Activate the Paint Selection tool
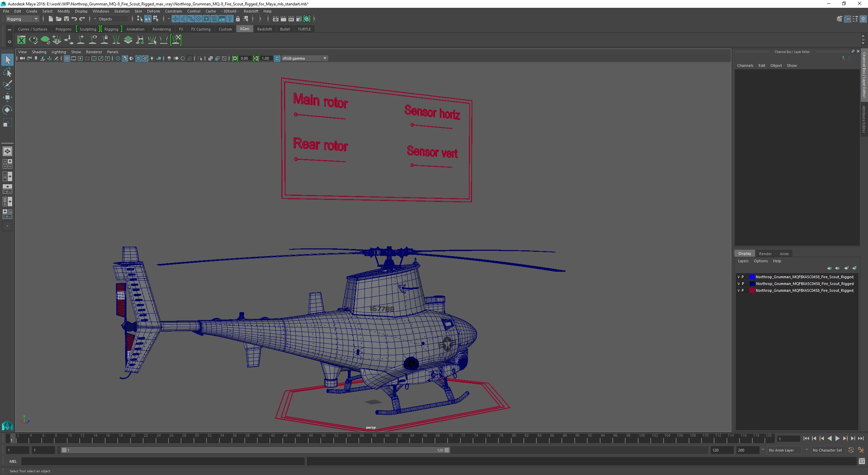This screenshot has height=475, width=868. (7, 85)
